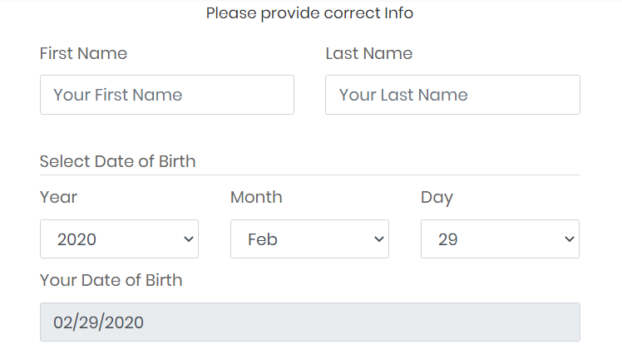Click the Day label text
The image size is (622, 364).
point(437,197)
